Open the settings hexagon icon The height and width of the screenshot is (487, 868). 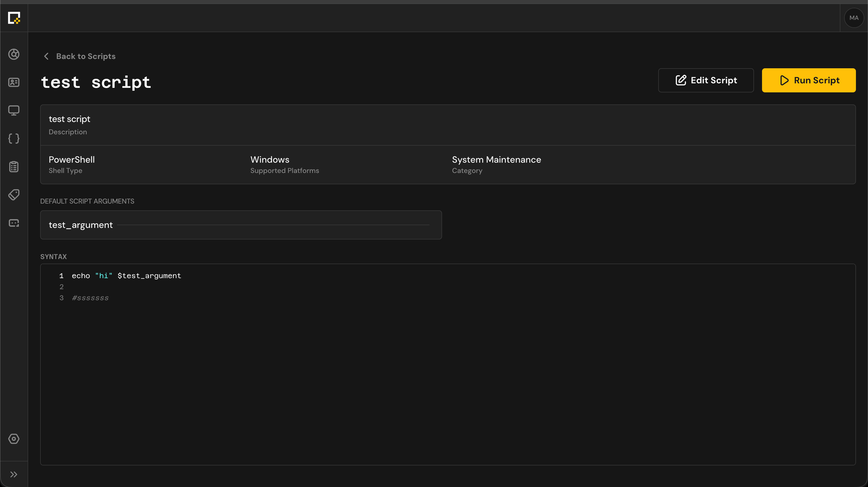[x=14, y=439]
